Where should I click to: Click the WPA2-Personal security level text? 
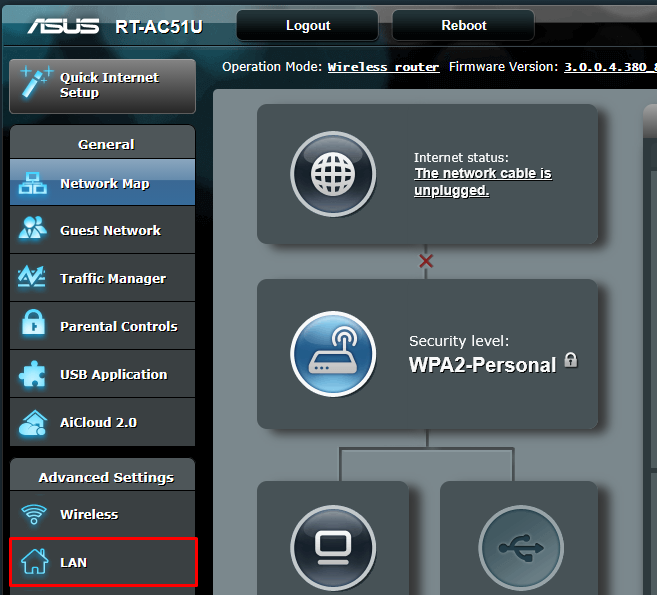click(482, 365)
